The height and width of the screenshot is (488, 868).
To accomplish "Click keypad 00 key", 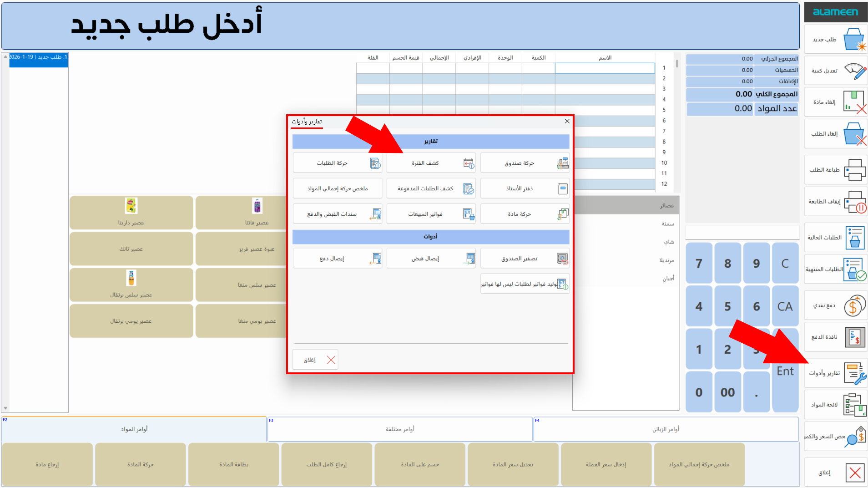I will 728,392.
